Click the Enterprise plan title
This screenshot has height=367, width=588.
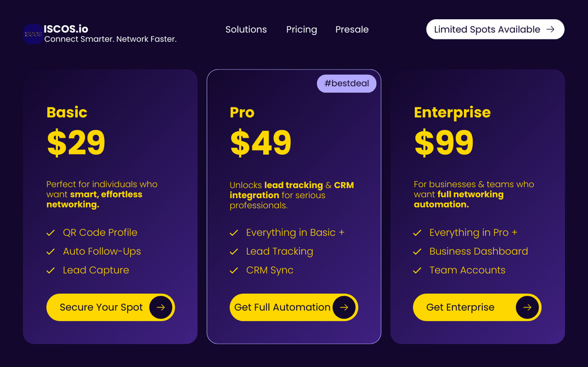point(452,113)
